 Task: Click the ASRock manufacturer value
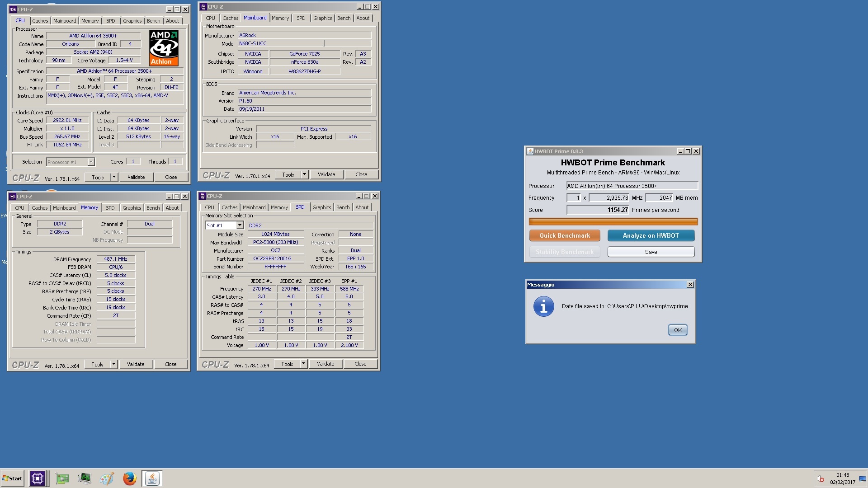[x=304, y=35]
